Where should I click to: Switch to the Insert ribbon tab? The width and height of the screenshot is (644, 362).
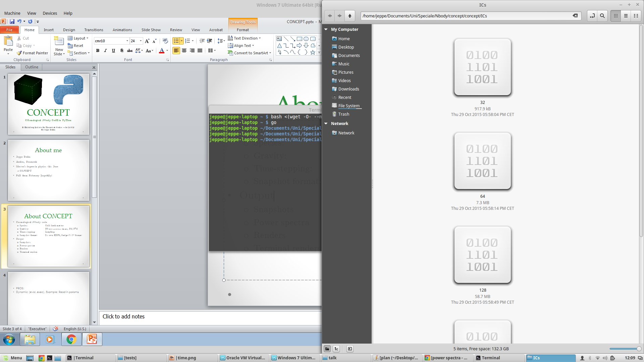pyautogui.click(x=49, y=30)
